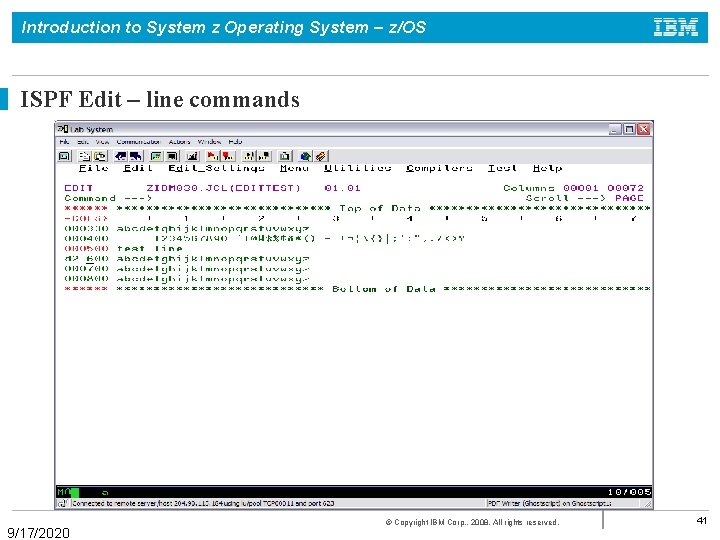Click the Paste toolbar icon
This screenshot has width=720, height=540.
coord(101,156)
